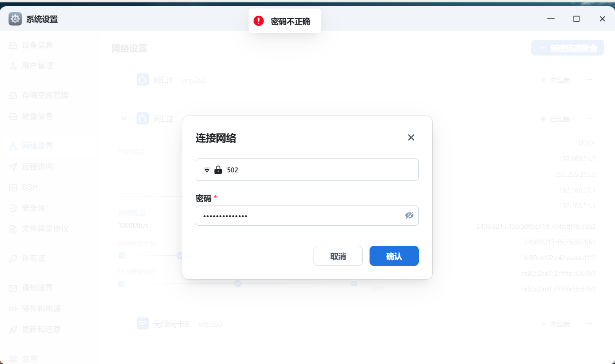Image resolution: width=615 pixels, height=364 pixels.
Task: Open the three-dot more menu for 无线网卡3
Action: (x=589, y=324)
